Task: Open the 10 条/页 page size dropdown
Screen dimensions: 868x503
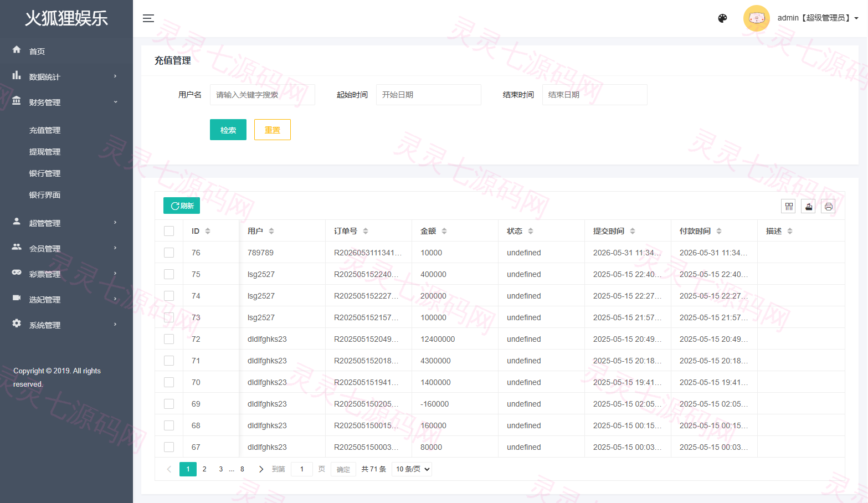Action: 412,469
